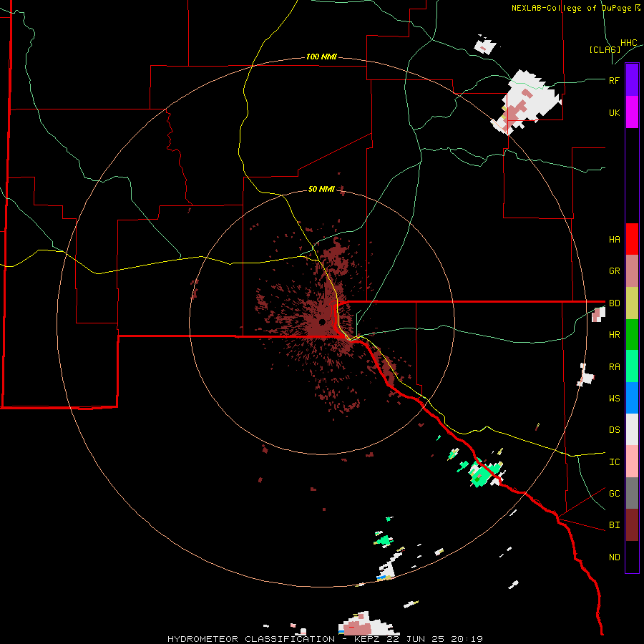Click the WS legend label
644x644 pixels.
click(x=614, y=399)
